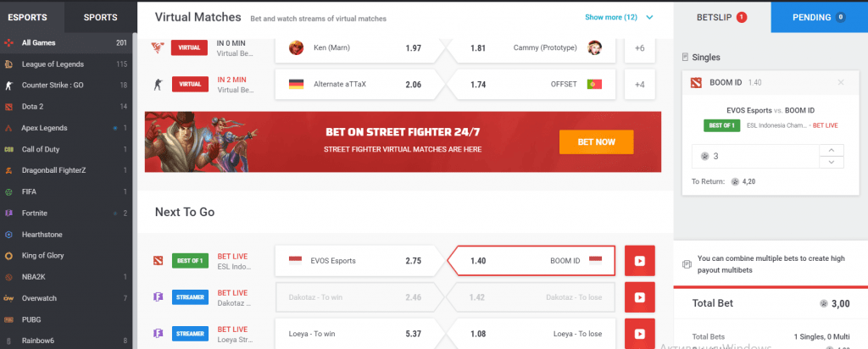Expand Show more (12) virtual matches
The height and width of the screenshot is (349, 868).
619,17
